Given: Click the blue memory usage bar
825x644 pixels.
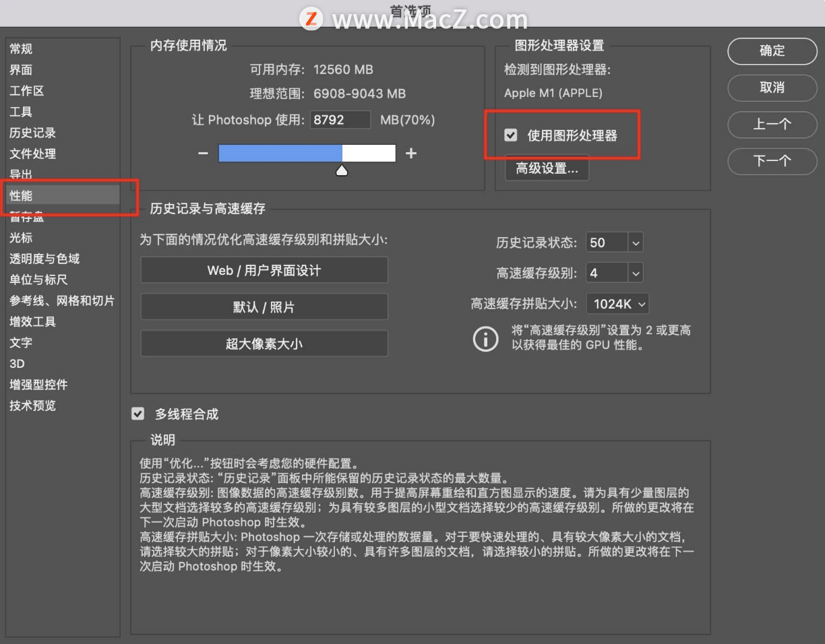Looking at the screenshot, I should tap(280, 154).
